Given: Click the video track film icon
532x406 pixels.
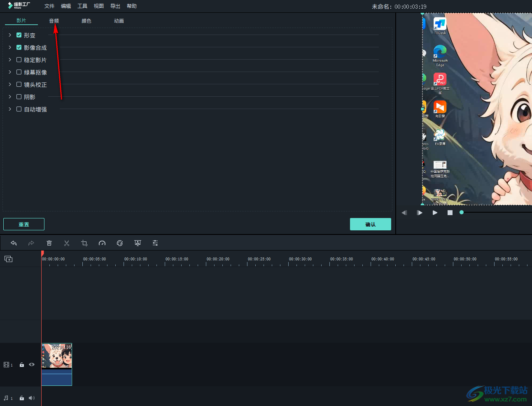Looking at the screenshot, I should coord(6,365).
